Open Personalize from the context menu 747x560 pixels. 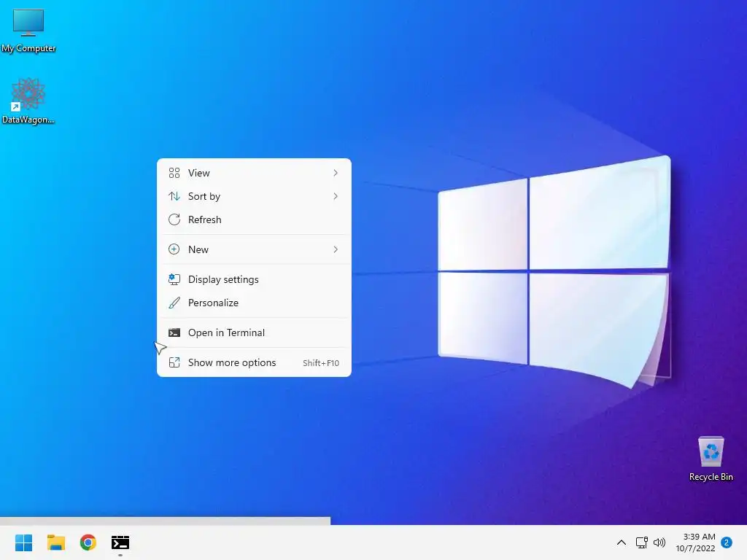254,303
